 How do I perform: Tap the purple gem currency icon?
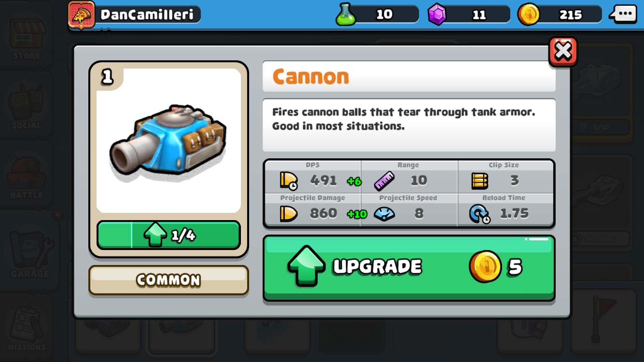tap(437, 14)
